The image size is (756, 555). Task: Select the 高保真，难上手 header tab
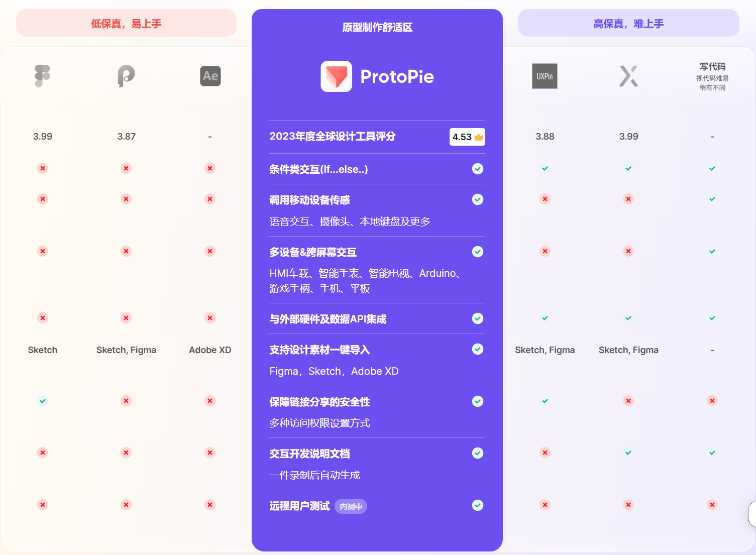628,23
